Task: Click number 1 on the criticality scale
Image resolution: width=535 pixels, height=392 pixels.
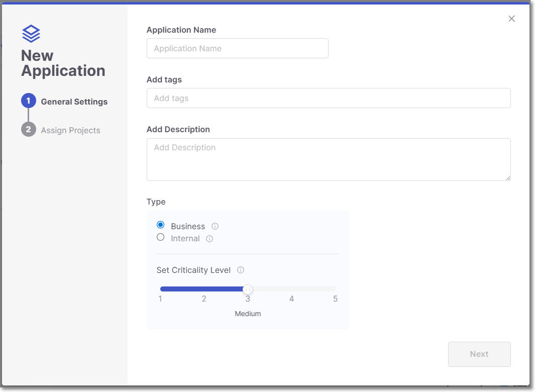Action: pyautogui.click(x=160, y=299)
